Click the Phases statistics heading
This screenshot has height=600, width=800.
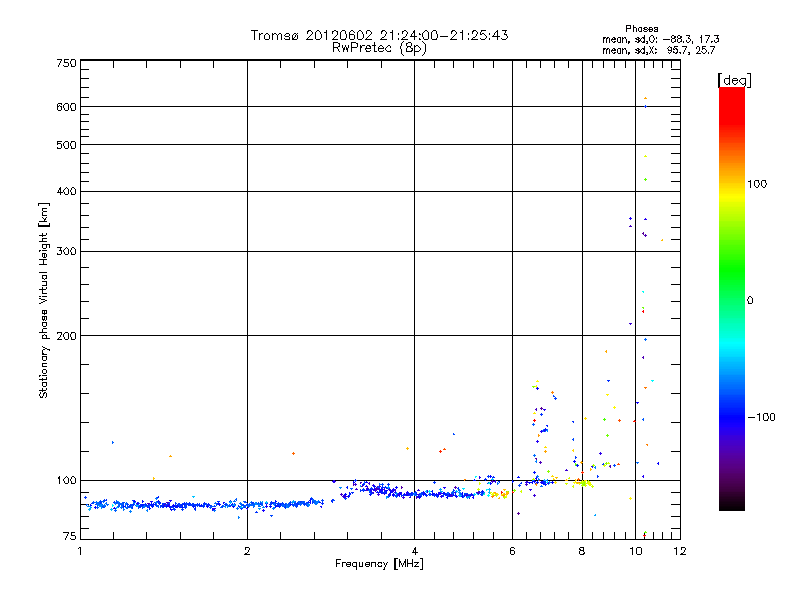coord(642,29)
